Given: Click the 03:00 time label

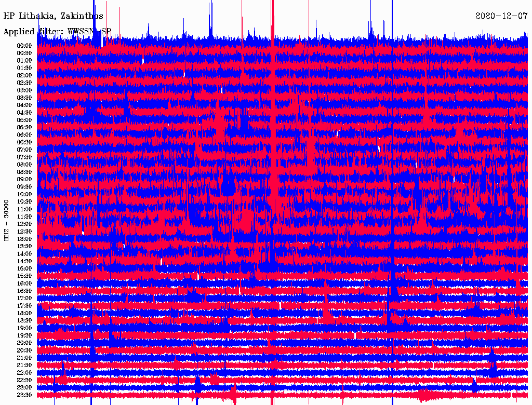Looking at the screenshot, I should tap(24, 90).
